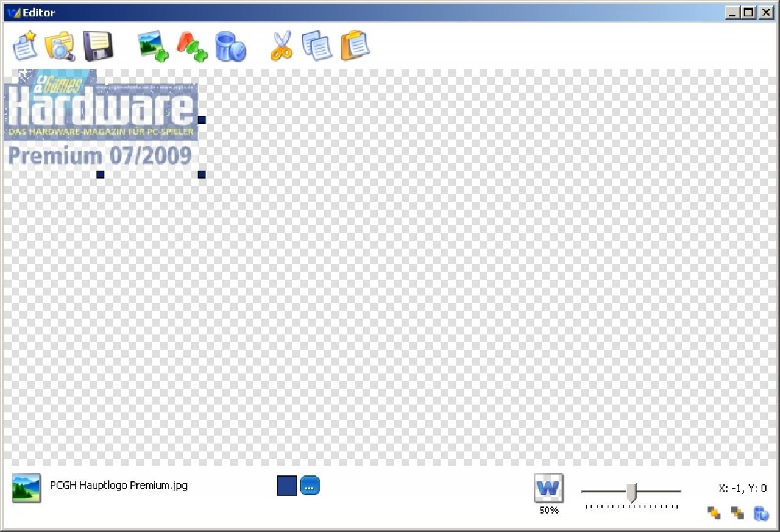Click the landscape image icon beside the file name
This screenshot has width=780, height=532.
click(x=26, y=488)
